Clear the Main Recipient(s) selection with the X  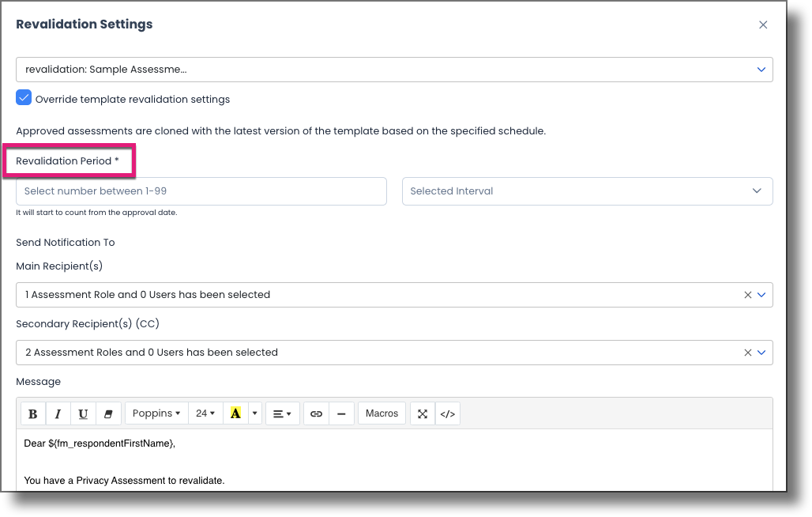pos(746,294)
